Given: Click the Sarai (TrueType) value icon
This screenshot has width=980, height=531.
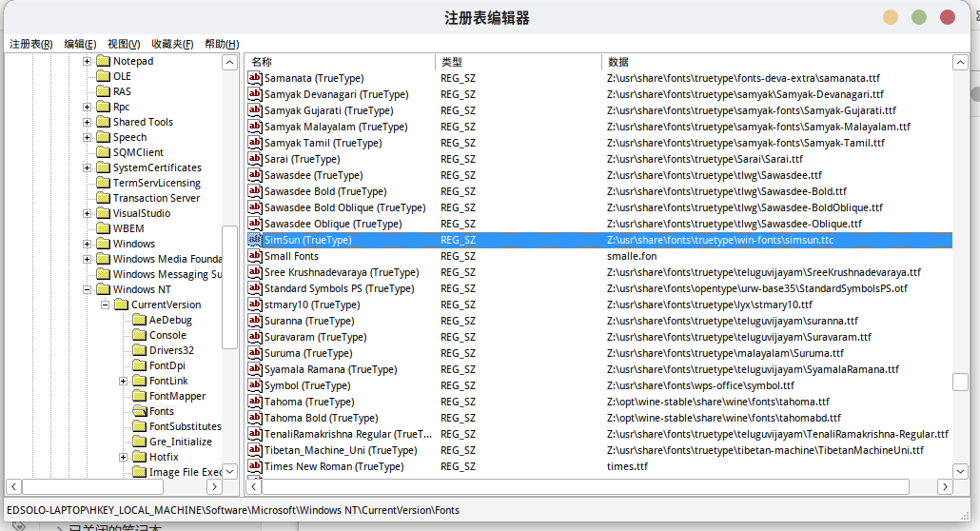Looking at the screenshot, I should (x=254, y=159).
